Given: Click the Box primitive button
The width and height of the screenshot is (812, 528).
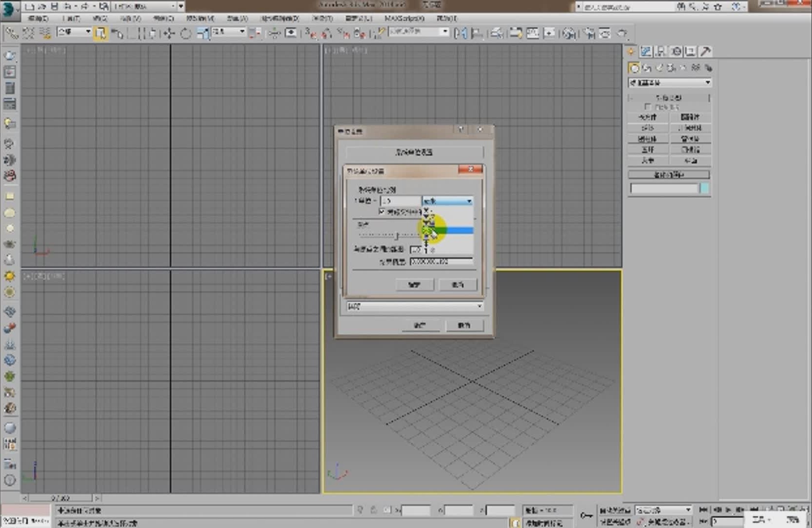Looking at the screenshot, I should point(648,117).
